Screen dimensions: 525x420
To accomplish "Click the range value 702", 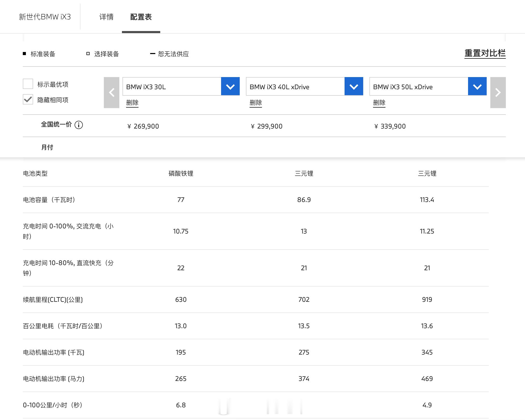I will (x=304, y=300).
